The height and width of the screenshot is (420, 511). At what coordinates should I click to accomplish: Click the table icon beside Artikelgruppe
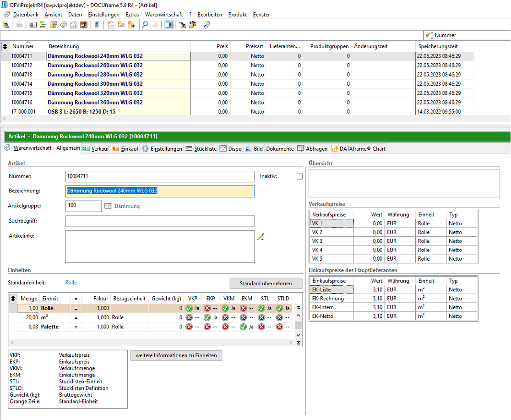click(x=108, y=206)
